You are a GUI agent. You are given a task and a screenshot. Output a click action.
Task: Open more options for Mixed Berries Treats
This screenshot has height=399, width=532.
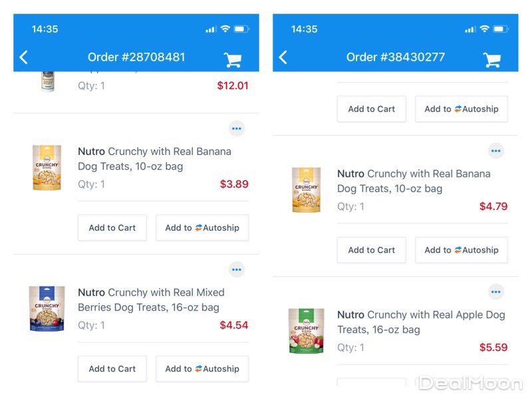(x=237, y=269)
